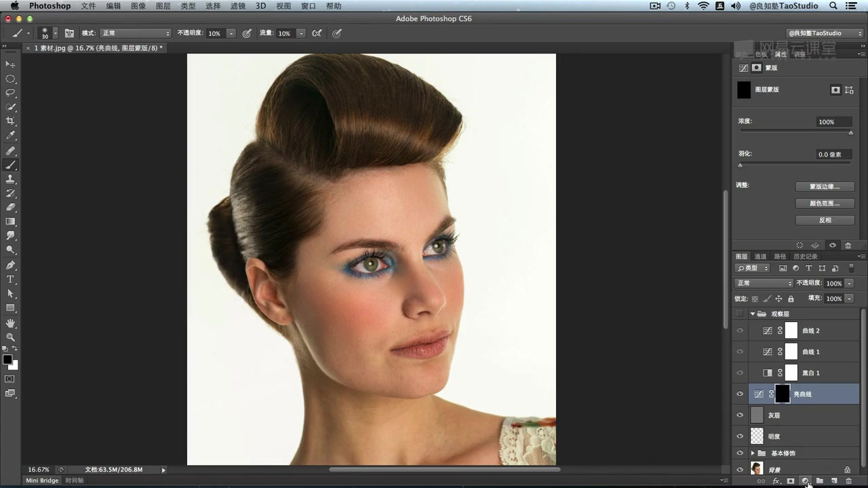
Task: Add a layer mask from Layers panel
Action: pyautogui.click(x=791, y=481)
